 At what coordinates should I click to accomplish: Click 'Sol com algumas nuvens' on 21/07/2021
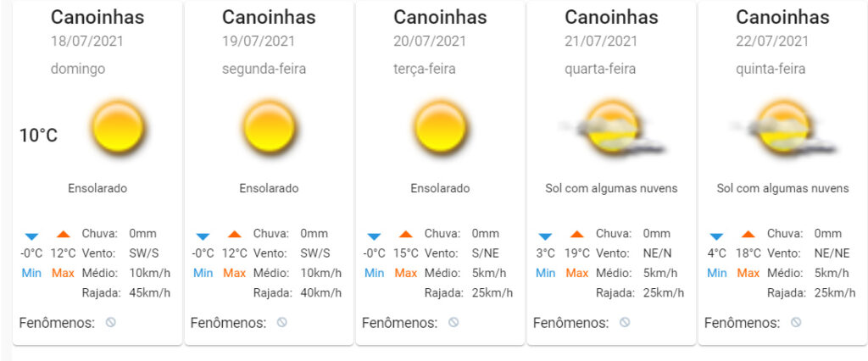pyautogui.click(x=611, y=188)
